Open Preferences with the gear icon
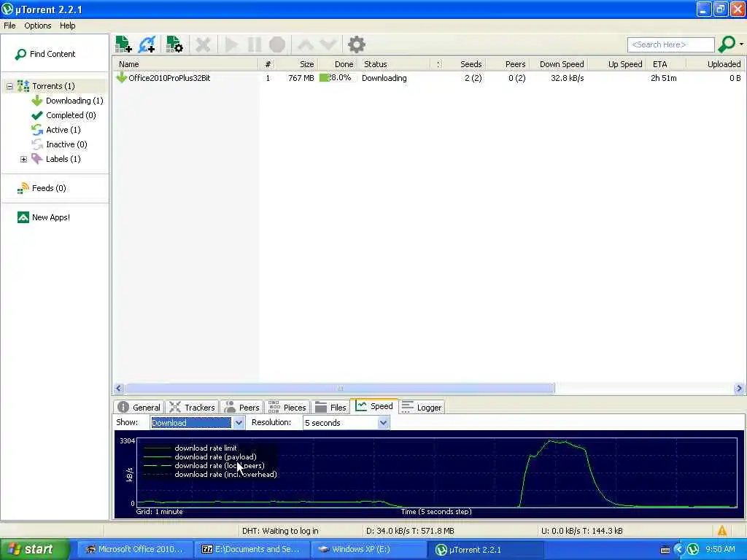The image size is (747, 560). [x=356, y=44]
